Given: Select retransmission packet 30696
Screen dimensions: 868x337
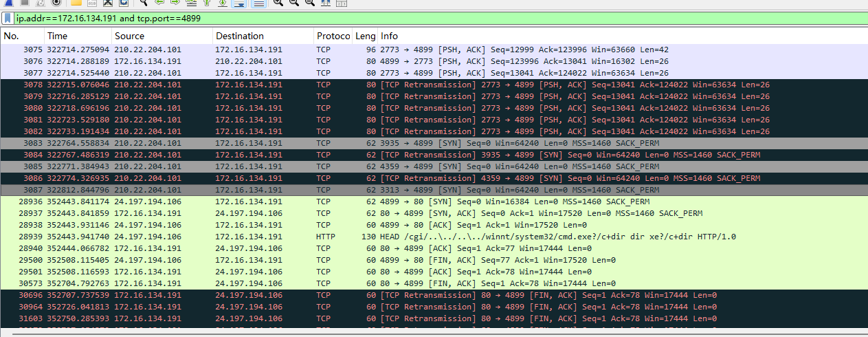Looking at the screenshot, I should click(x=434, y=295).
